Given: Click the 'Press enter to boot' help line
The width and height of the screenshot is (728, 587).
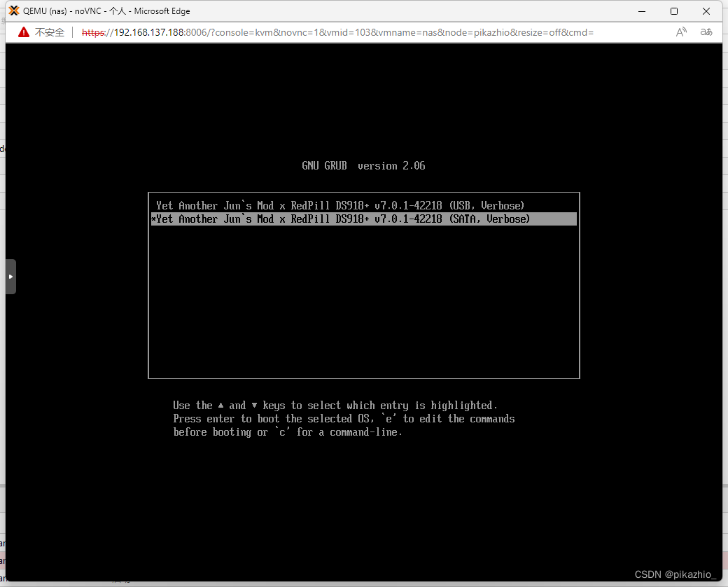Looking at the screenshot, I should pyautogui.click(x=344, y=419).
